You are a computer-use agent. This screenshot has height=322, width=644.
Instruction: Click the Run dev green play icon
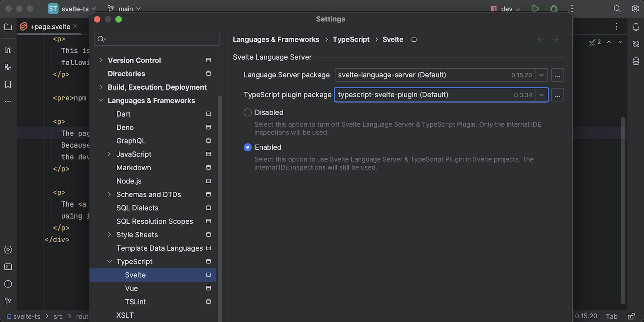click(x=535, y=8)
